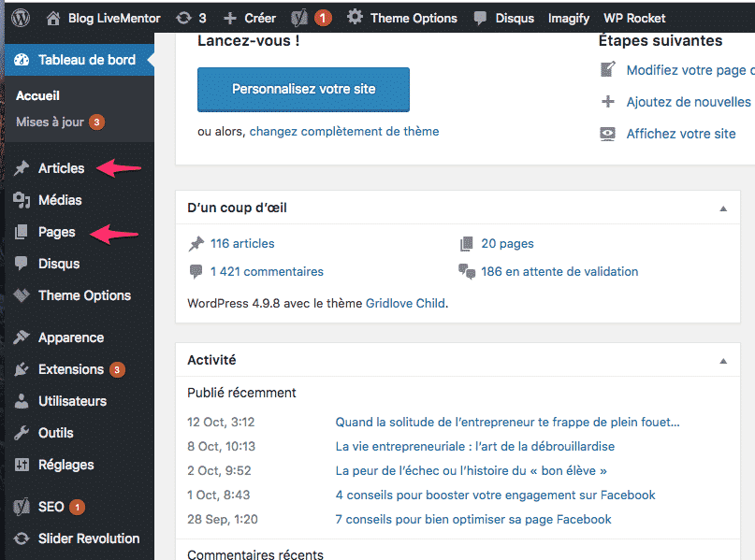Viewport: 755px width, 560px height.
Task: Open the Pages menu in sidebar
Action: coord(56,232)
